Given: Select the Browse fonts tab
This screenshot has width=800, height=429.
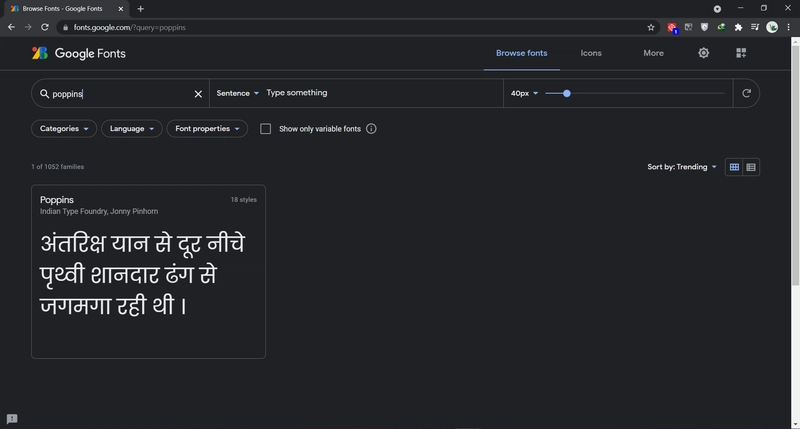Looking at the screenshot, I should coord(522,53).
